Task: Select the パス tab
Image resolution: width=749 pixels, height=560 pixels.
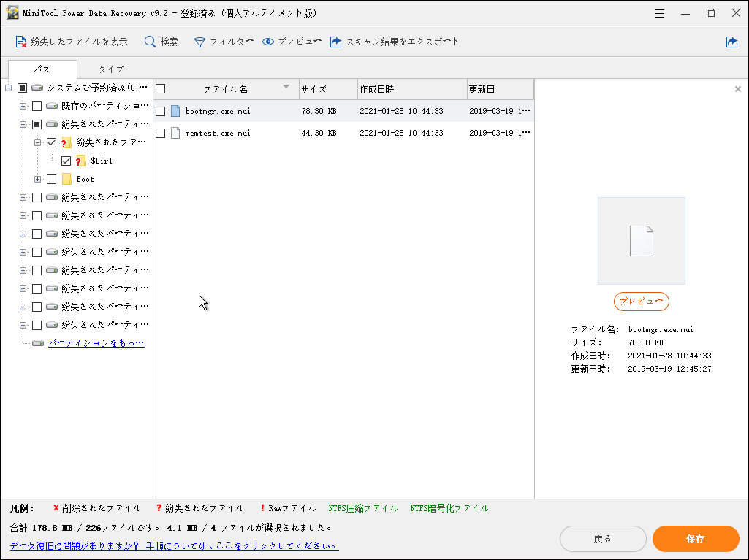Action: (x=42, y=69)
